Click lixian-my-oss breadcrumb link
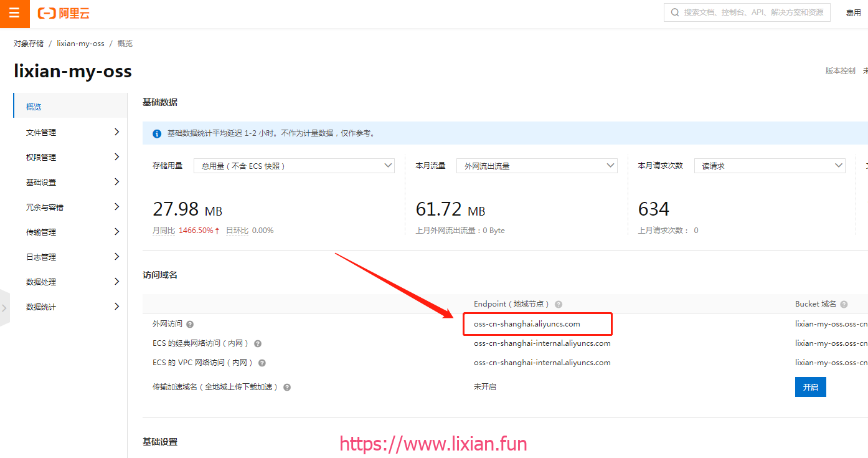Screen dimensions: 868x458 coord(80,44)
